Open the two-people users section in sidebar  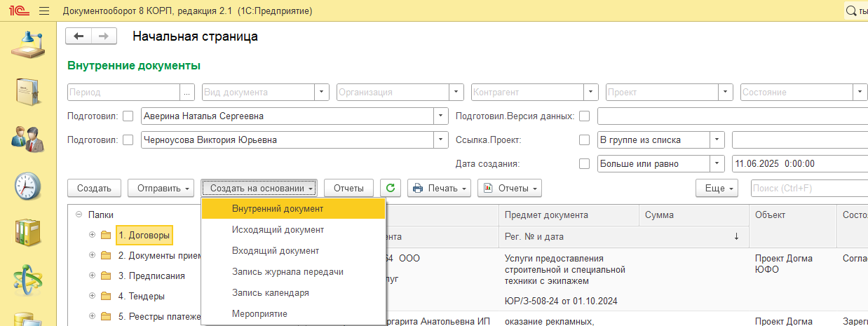pyautogui.click(x=28, y=137)
